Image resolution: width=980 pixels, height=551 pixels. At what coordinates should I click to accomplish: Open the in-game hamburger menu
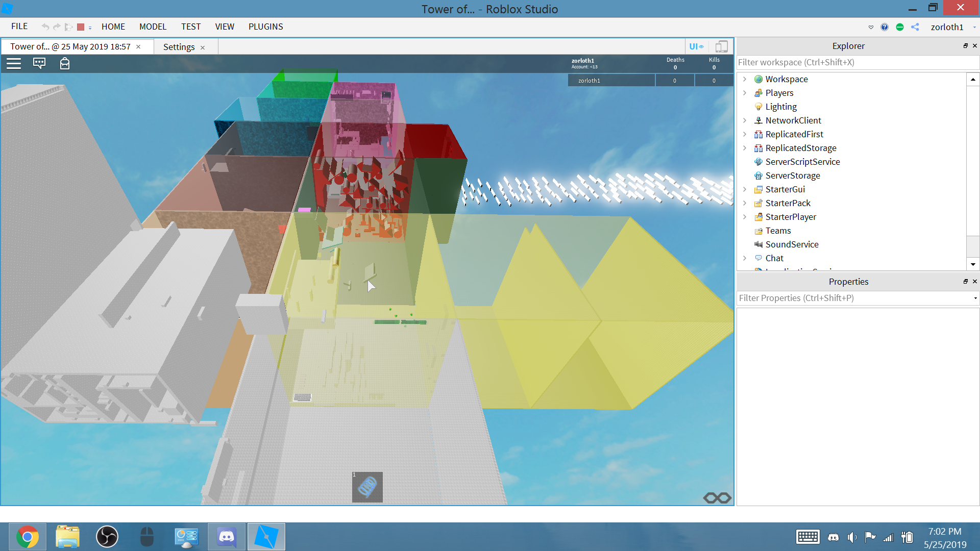[x=14, y=64]
